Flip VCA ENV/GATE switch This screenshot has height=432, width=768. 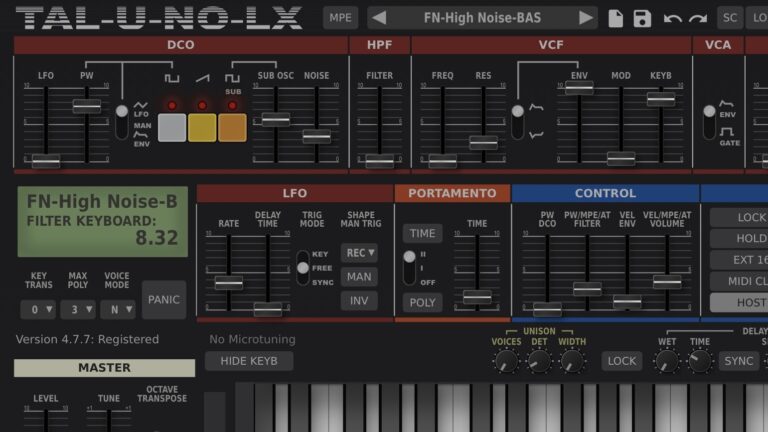point(709,121)
